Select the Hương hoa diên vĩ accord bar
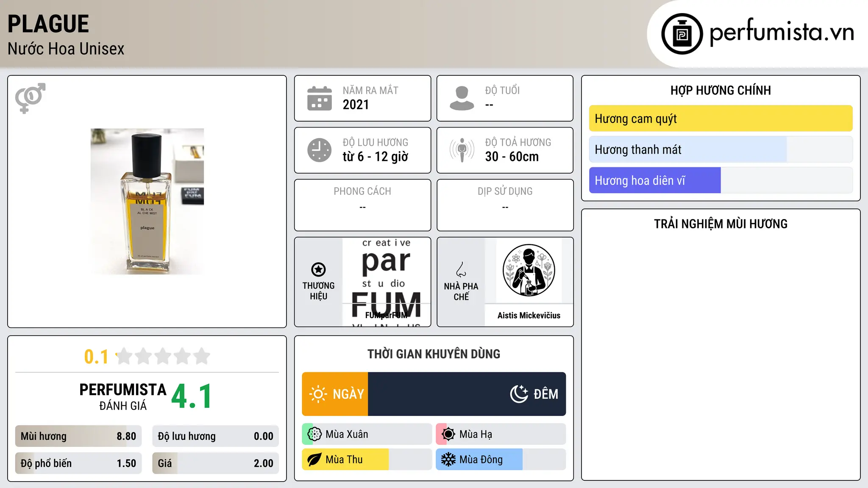 click(x=721, y=180)
